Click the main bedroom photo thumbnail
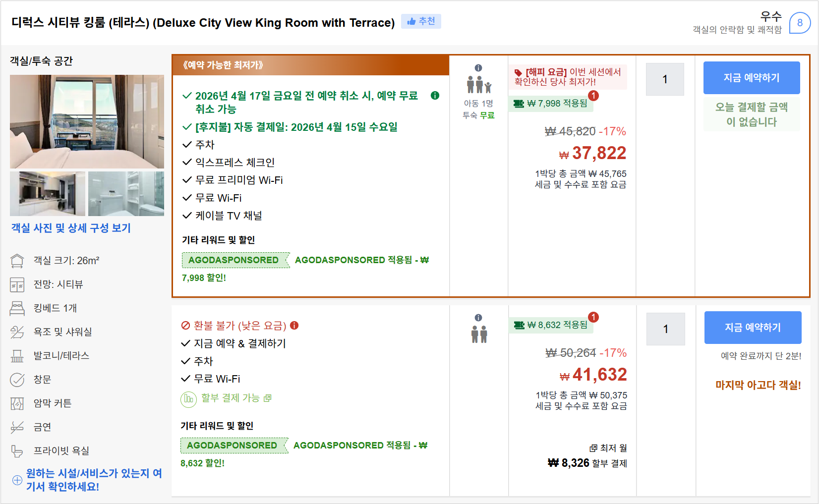 (87, 121)
